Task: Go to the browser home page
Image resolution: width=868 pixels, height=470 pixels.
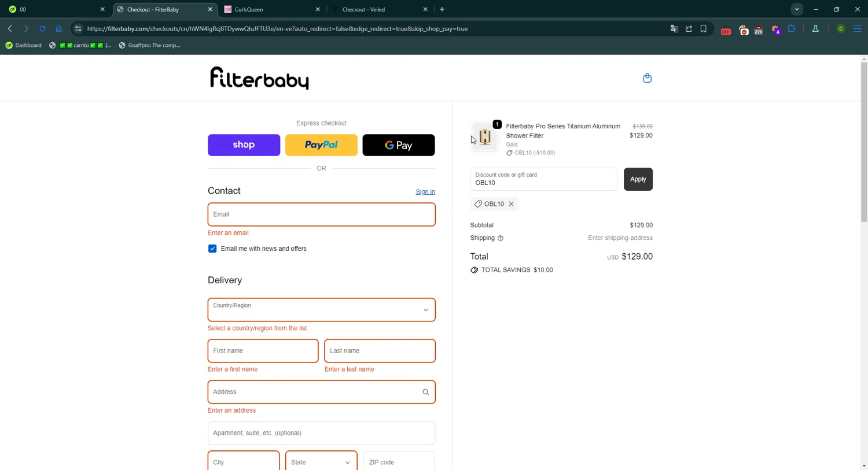Action: [58, 29]
